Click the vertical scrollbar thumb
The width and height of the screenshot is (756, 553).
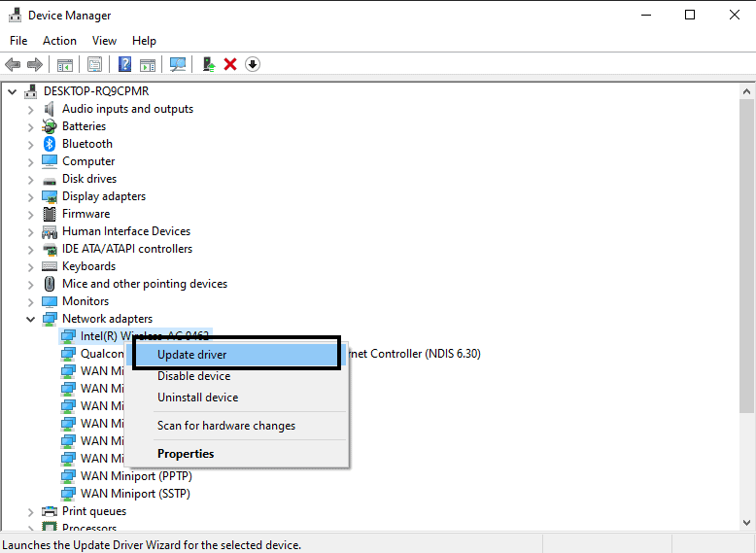(746, 256)
